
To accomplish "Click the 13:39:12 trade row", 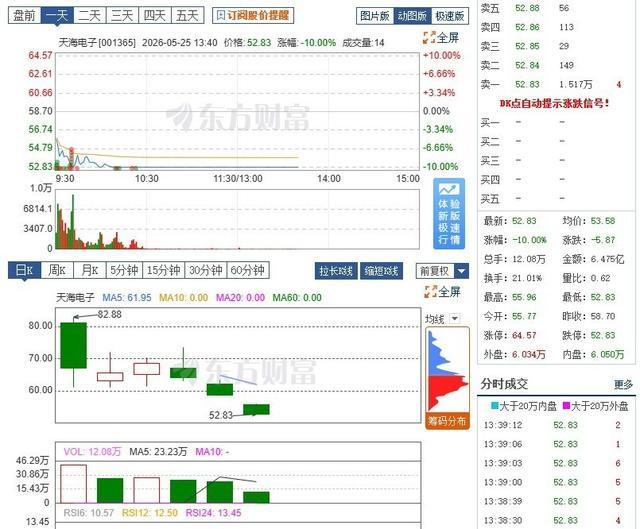I will coord(556,425).
